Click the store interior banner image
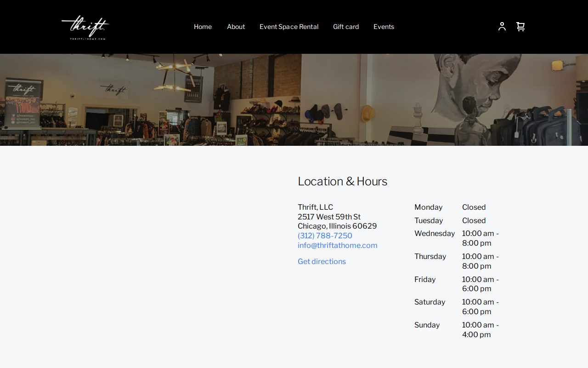Image resolution: width=588 pixels, height=368 pixels. (294, 100)
